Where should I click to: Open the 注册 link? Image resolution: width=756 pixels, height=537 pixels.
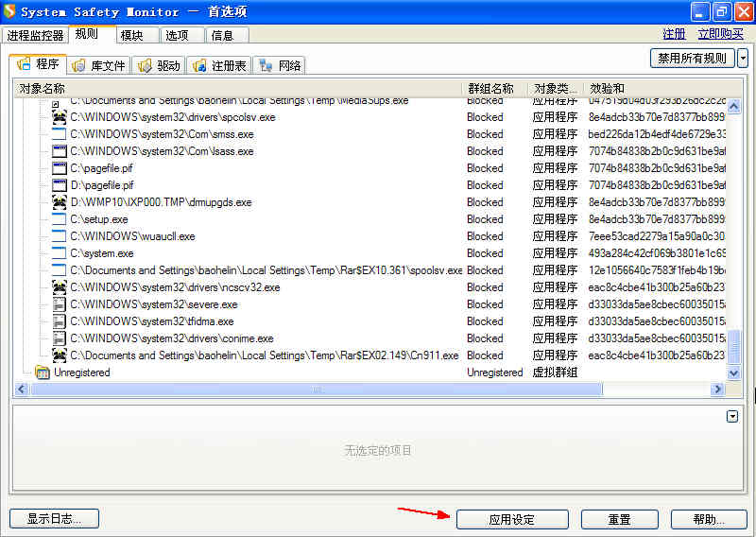pyautogui.click(x=674, y=34)
